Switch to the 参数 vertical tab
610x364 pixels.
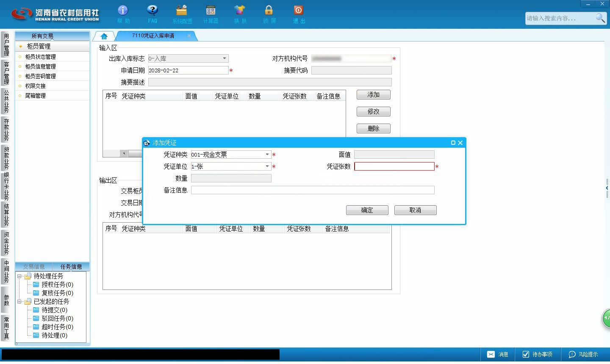click(6, 300)
